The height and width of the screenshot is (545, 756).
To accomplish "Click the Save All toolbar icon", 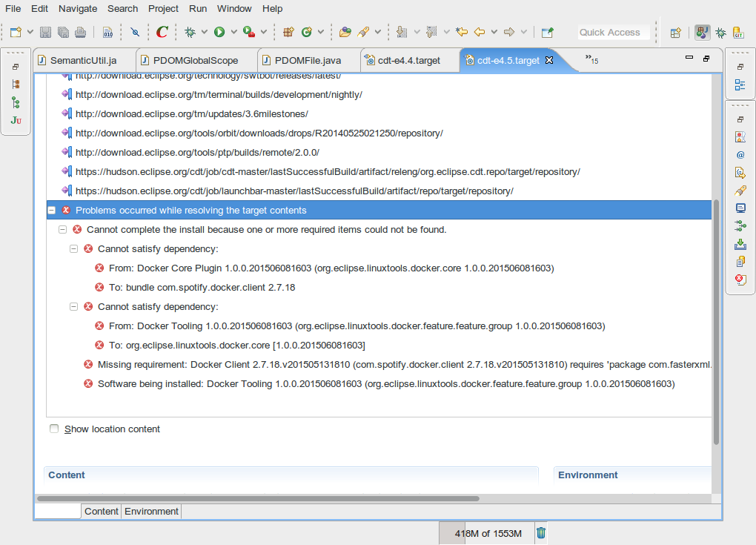I will point(62,33).
